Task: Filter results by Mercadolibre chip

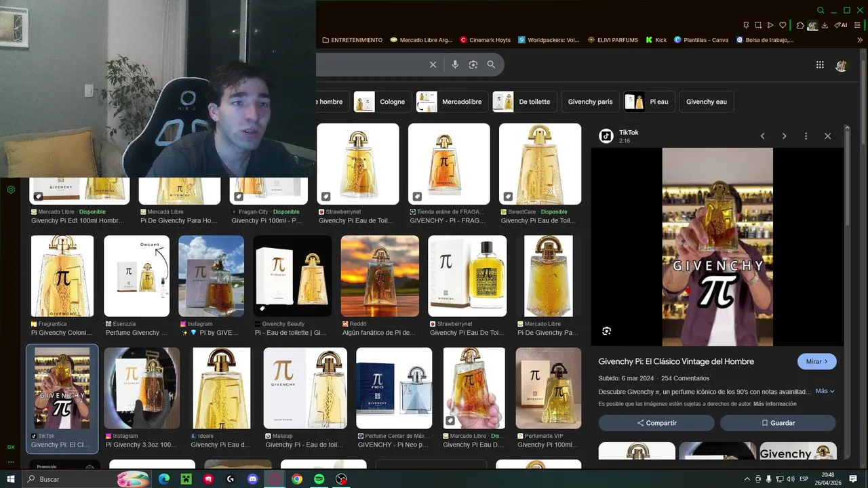Action: (x=452, y=102)
